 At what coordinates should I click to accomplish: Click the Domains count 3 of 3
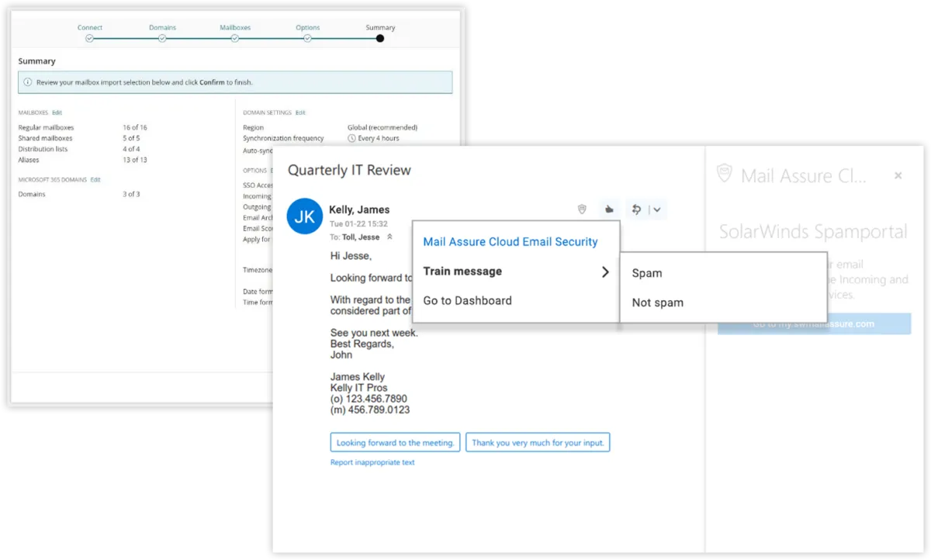[131, 194]
